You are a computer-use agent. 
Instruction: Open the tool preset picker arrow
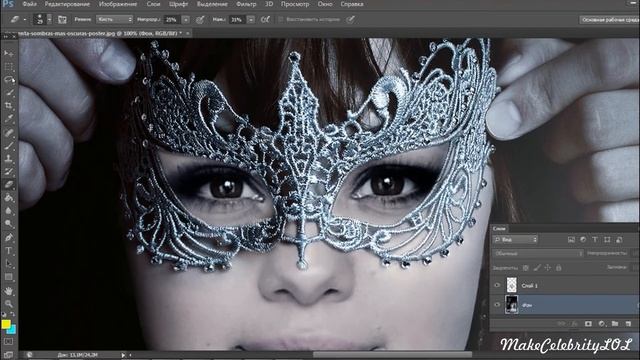point(25,19)
